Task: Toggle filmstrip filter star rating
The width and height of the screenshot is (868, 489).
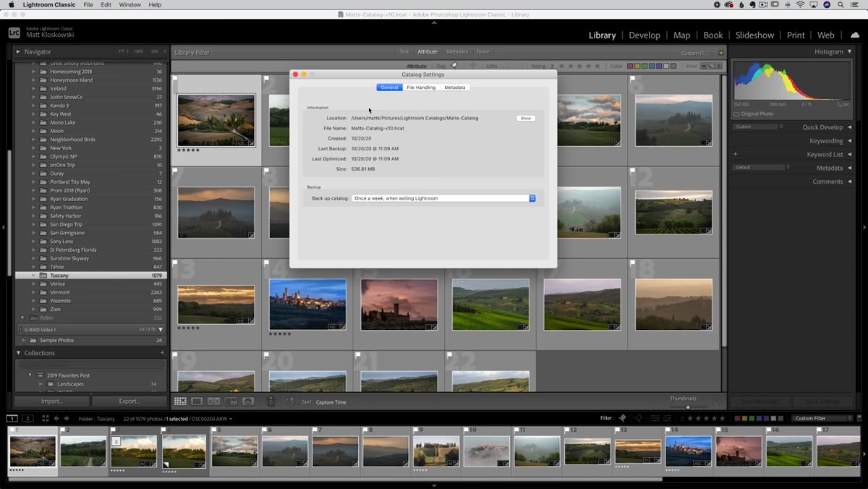Action: click(x=706, y=418)
